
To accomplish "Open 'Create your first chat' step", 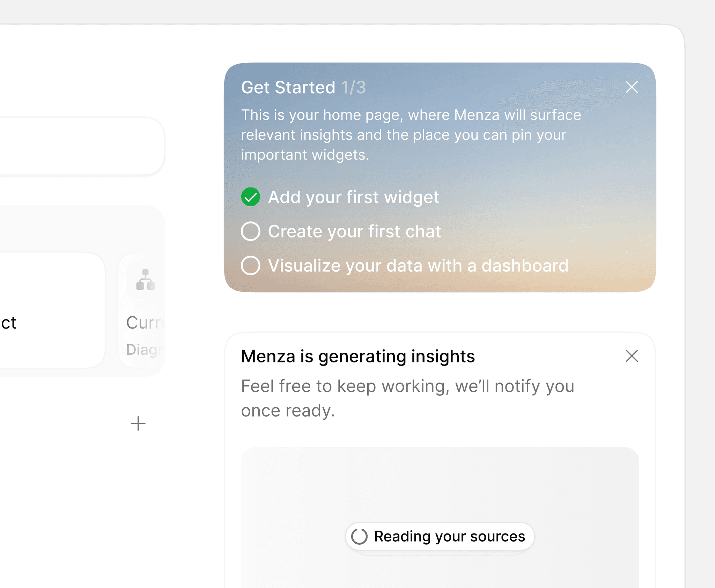I will coord(354,231).
